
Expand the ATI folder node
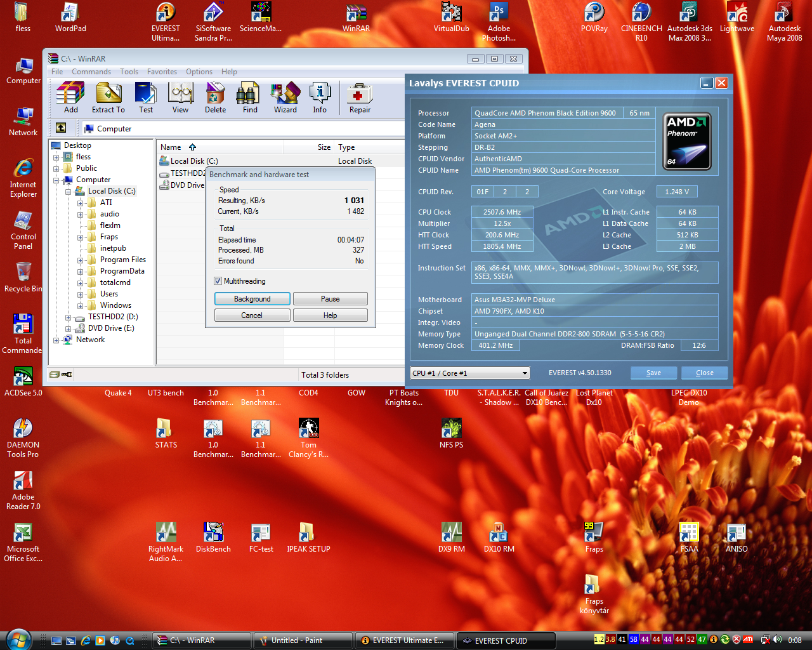pyautogui.click(x=81, y=202)
